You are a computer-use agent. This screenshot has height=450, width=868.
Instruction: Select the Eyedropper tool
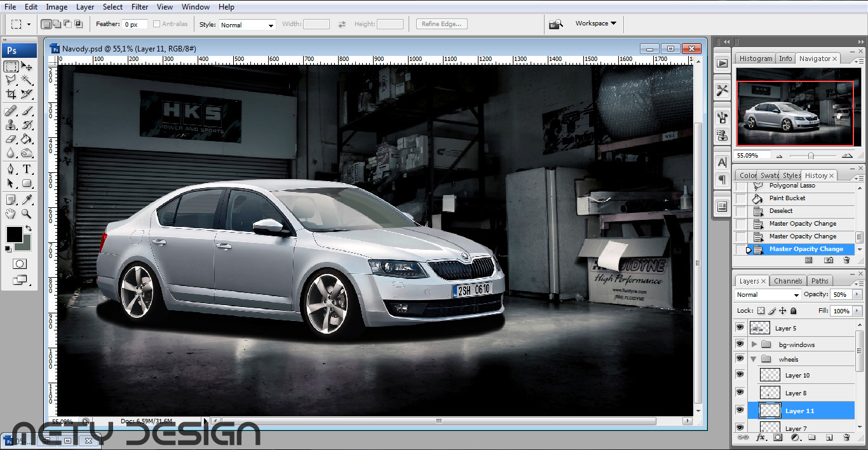pos(27,200)
